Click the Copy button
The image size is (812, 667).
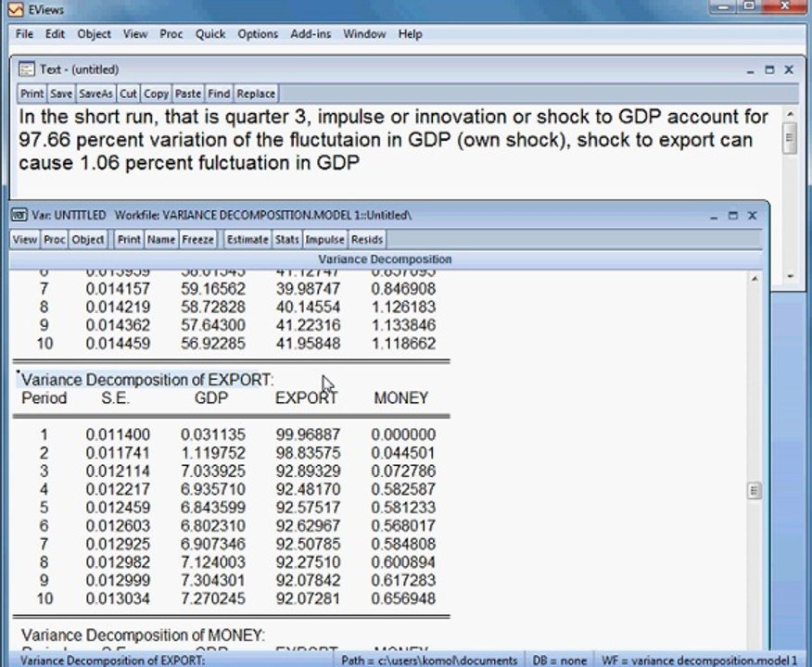point(156,94)
